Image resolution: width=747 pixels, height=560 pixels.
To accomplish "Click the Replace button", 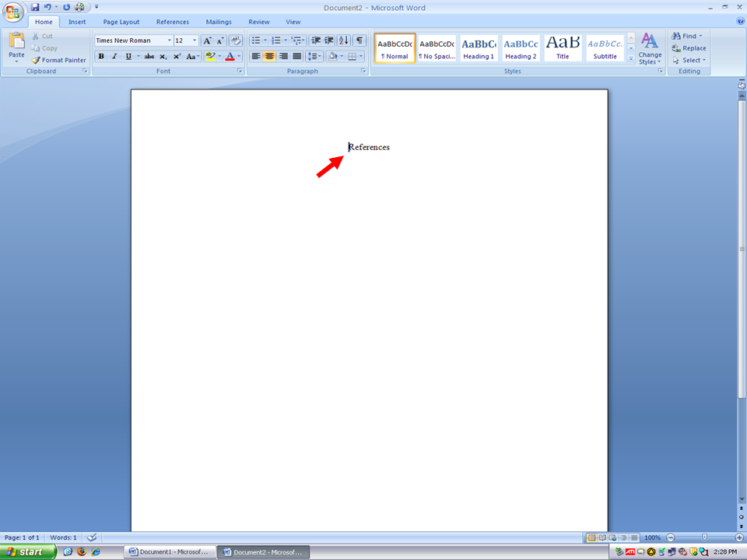I will [689, 48].
